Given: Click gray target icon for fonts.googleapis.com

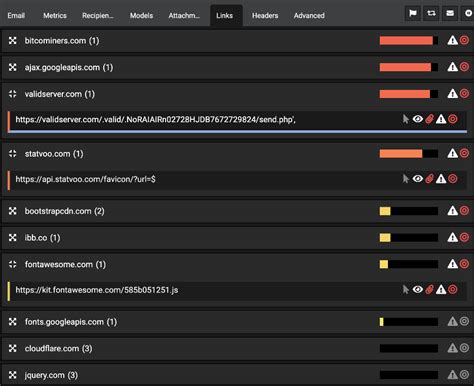Looking at the screenshot, I should coord(464,321).
